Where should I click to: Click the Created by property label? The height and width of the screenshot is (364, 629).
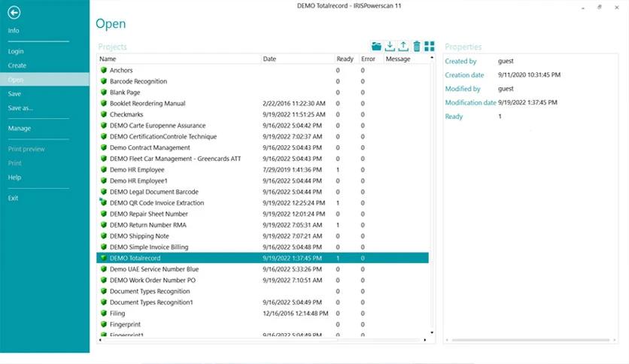(460, 62)
